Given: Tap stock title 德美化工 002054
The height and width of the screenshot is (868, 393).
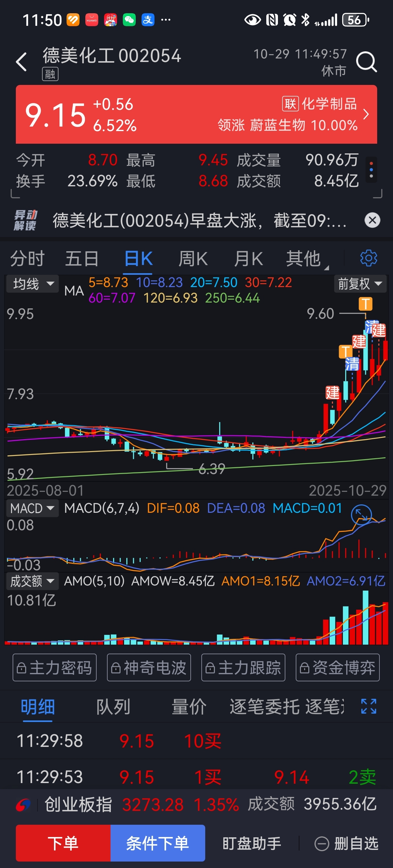Looking at the screenshot, I should [x=112, y=56].
